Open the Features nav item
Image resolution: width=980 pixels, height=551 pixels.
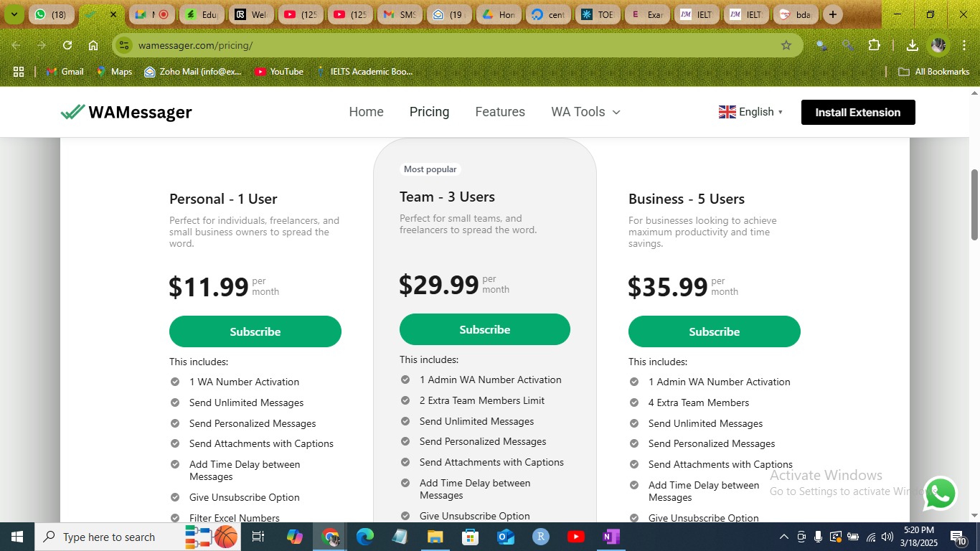click(x=500, y=112)
